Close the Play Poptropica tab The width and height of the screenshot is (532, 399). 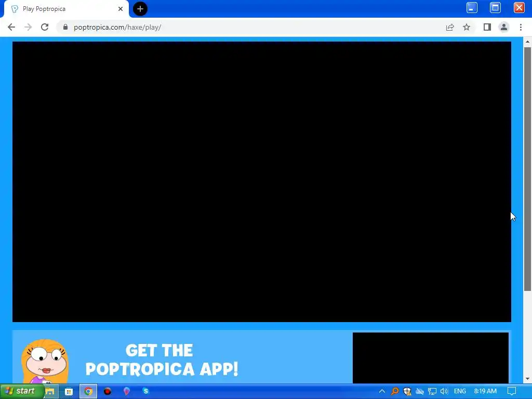[121, 9]
